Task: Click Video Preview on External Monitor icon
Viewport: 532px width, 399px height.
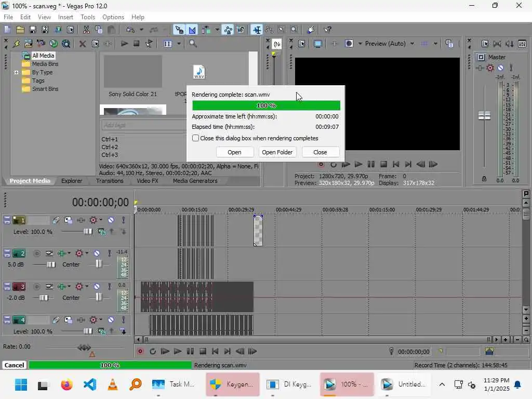Action: tap(318, 44)
